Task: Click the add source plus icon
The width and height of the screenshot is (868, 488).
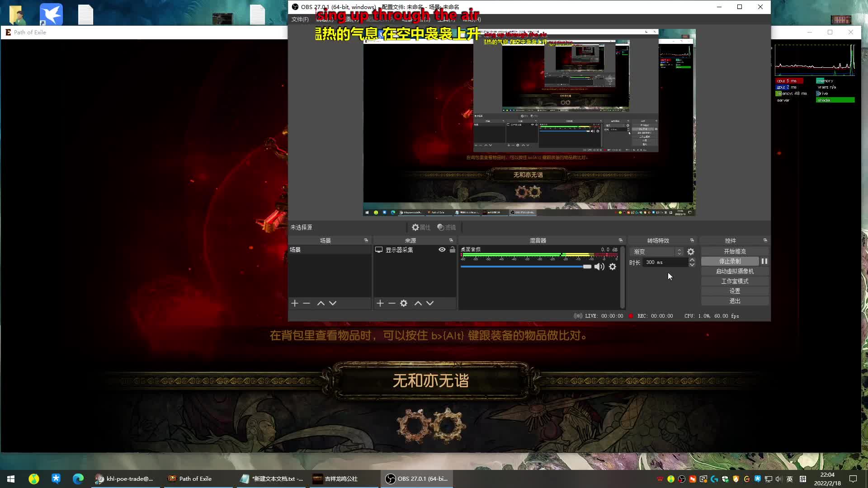Action: (380, 303)
